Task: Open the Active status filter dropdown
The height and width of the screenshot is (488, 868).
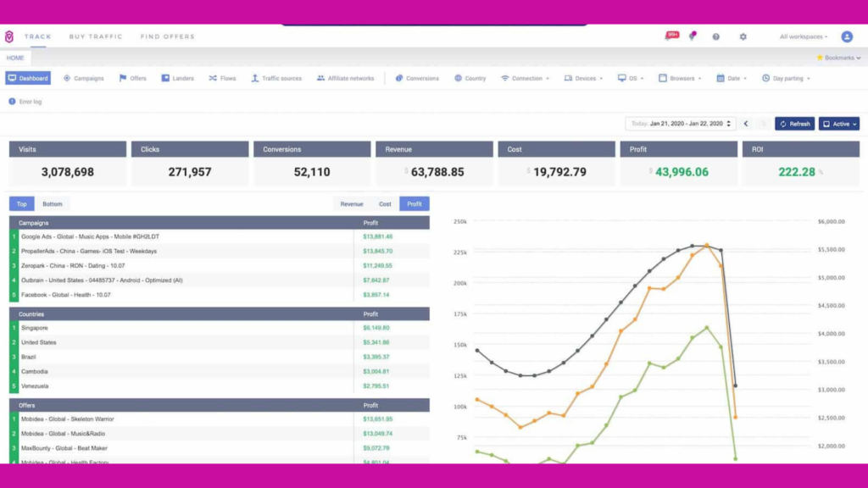Action: pos(839,124)
